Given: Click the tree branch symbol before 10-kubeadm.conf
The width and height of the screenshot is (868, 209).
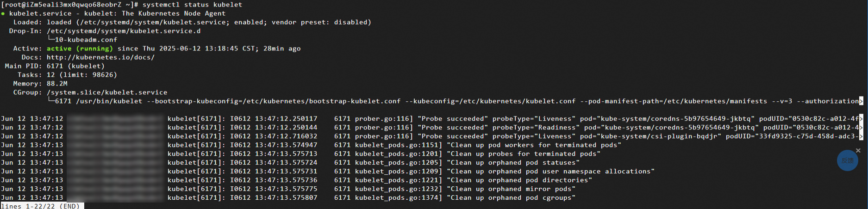Looking at the screenshot, I should point(50,39).
